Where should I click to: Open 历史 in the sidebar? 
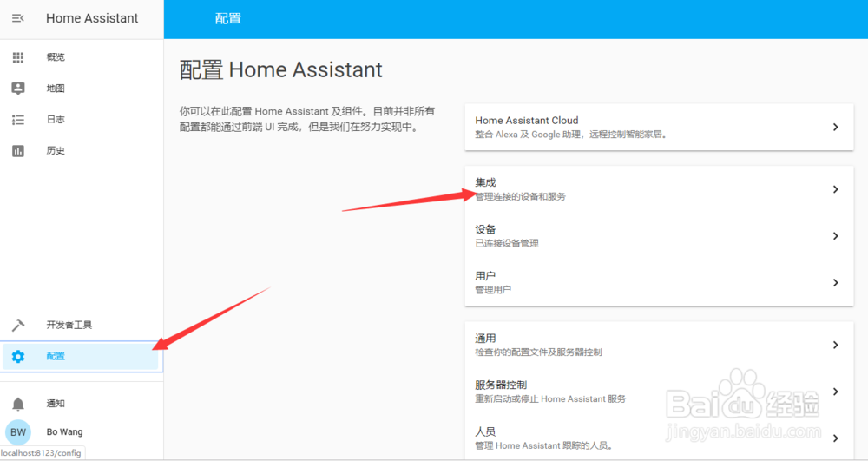coord(82,150)
